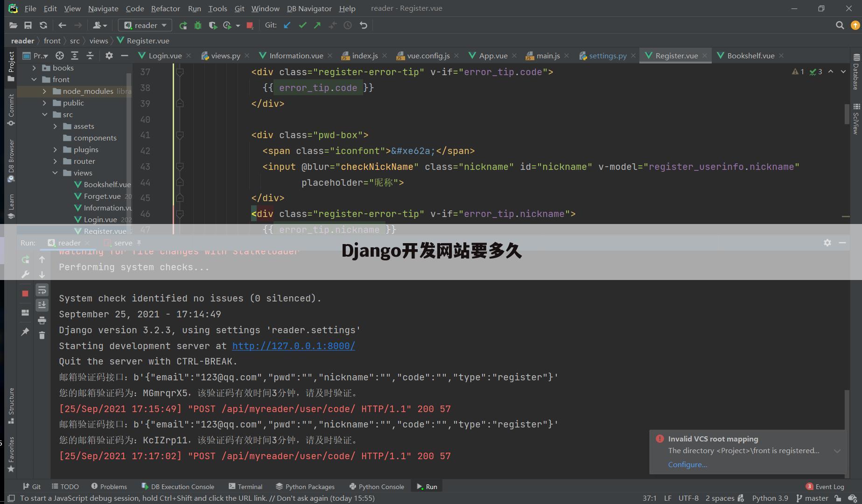The width and height of the screenshot is (862, 504).
Task: Save all files with the floppy disk icon
Action: (28, 25)
